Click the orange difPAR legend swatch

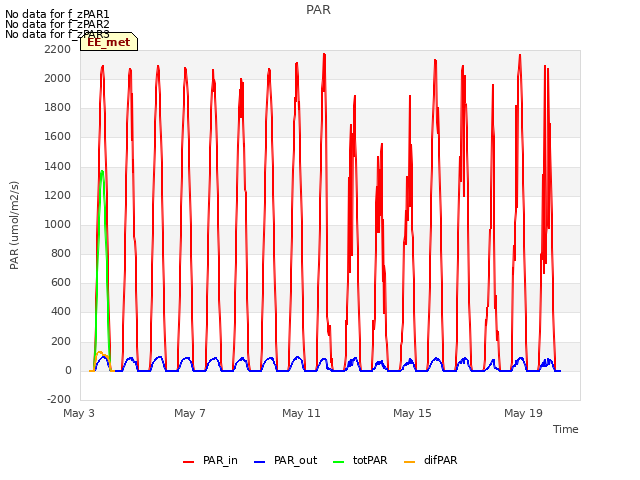point(409,462)
